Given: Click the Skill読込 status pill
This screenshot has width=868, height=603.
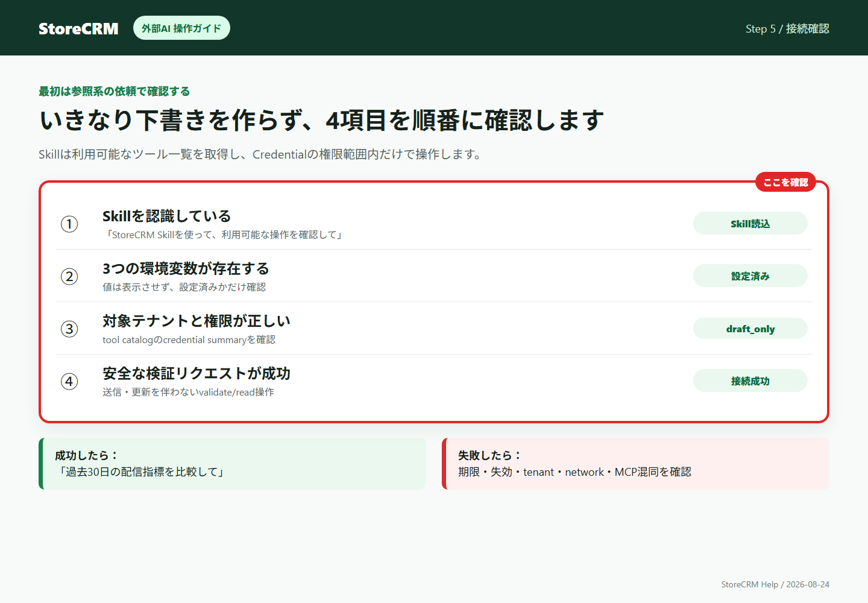Looking at the screenshot, I should coord(750,223).
